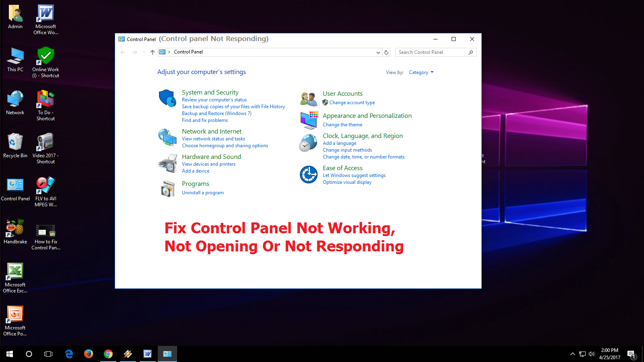Open Clock, Language, and Region settings
This screenshot has width=644, height=362.
point(363,136)
